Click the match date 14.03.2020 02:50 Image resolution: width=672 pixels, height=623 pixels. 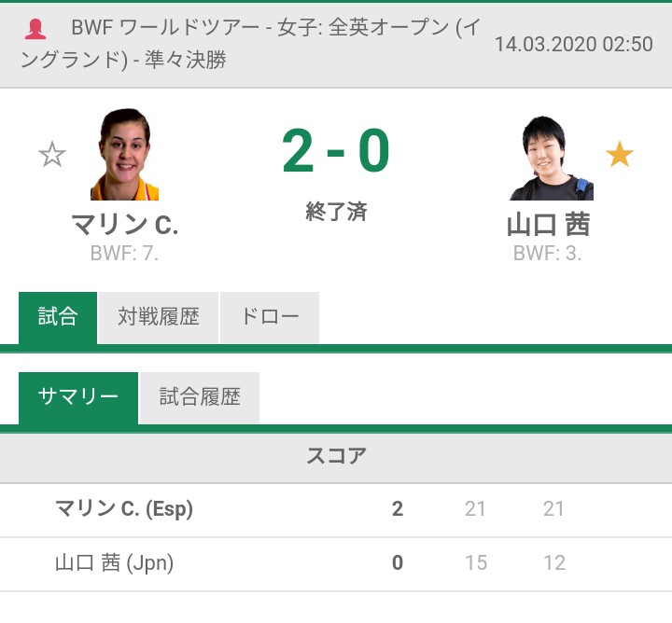(573, 44)
